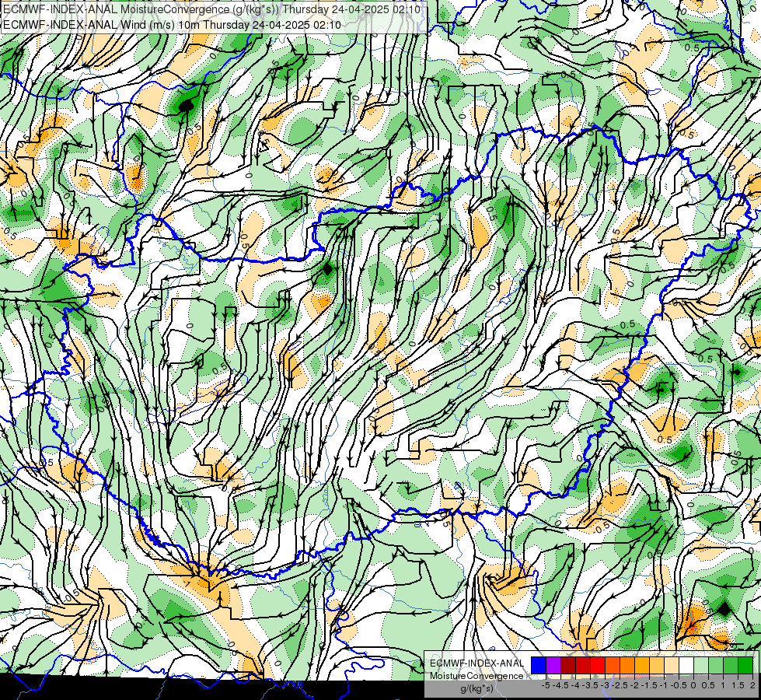761x700 pixels.
Task: Click the legend tick label -5
Action: coord(546,685)
